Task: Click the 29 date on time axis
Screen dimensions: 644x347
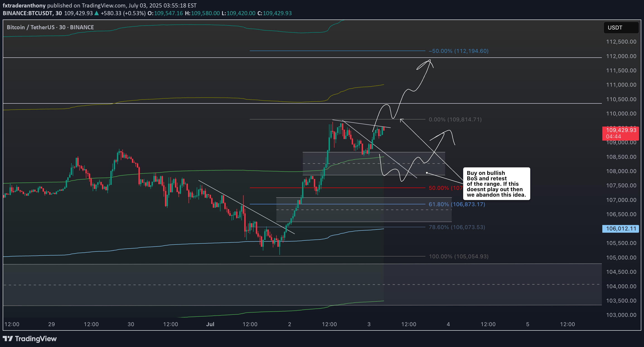Action: [51, 324]
